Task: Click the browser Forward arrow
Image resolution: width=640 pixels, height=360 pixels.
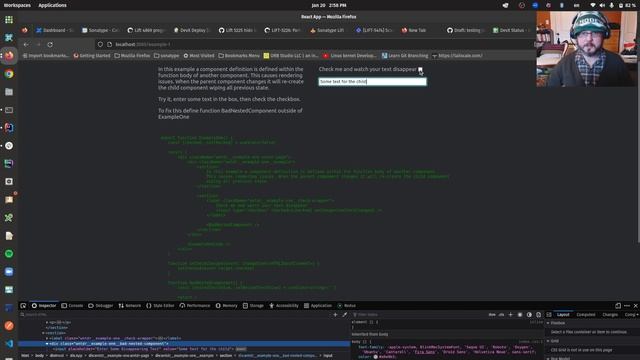Action: click(x=38, y=44)
